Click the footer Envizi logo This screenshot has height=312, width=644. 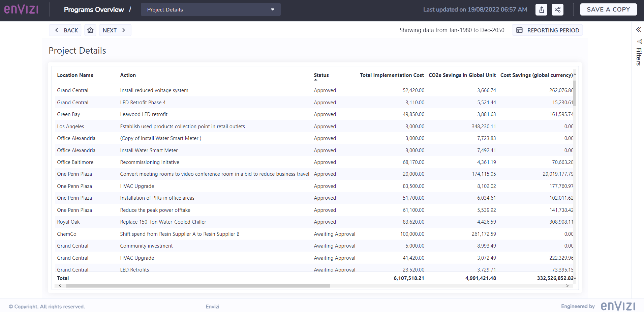pos(618,306)
